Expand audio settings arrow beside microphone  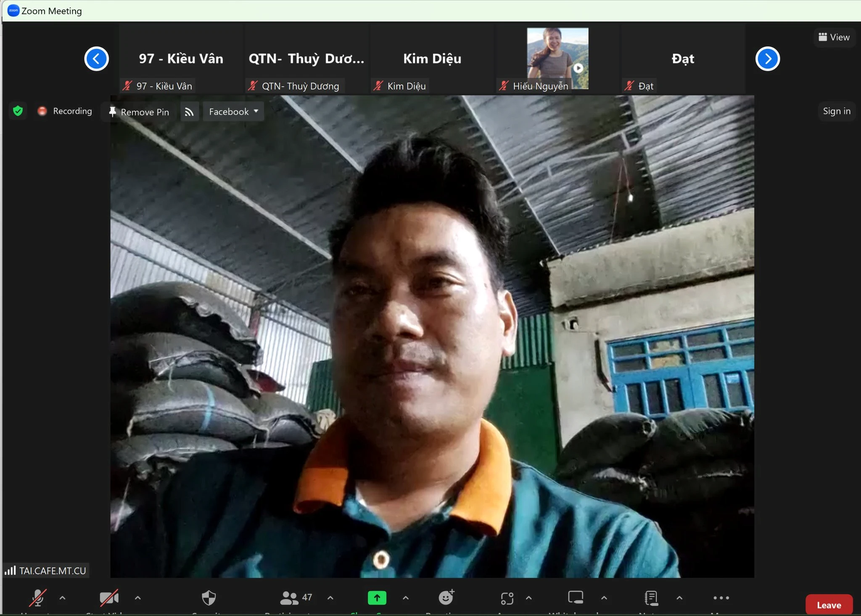(x=62, y=598)
